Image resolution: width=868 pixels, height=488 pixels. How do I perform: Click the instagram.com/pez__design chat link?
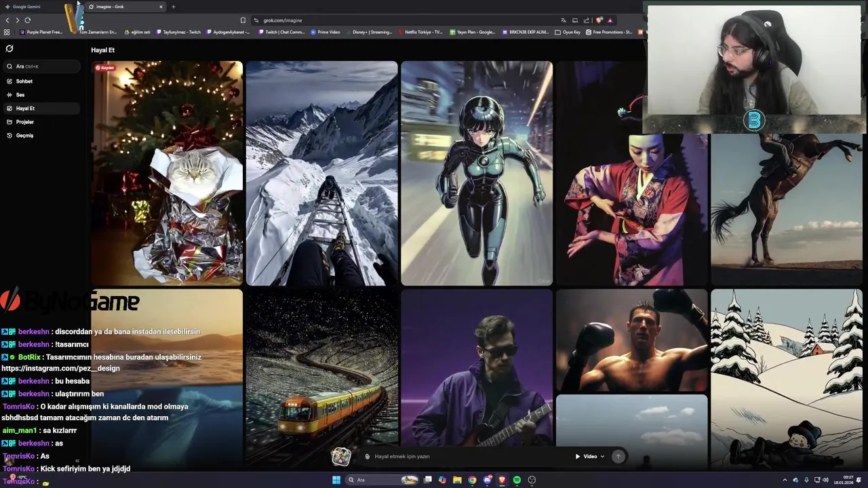pos(60,369)
